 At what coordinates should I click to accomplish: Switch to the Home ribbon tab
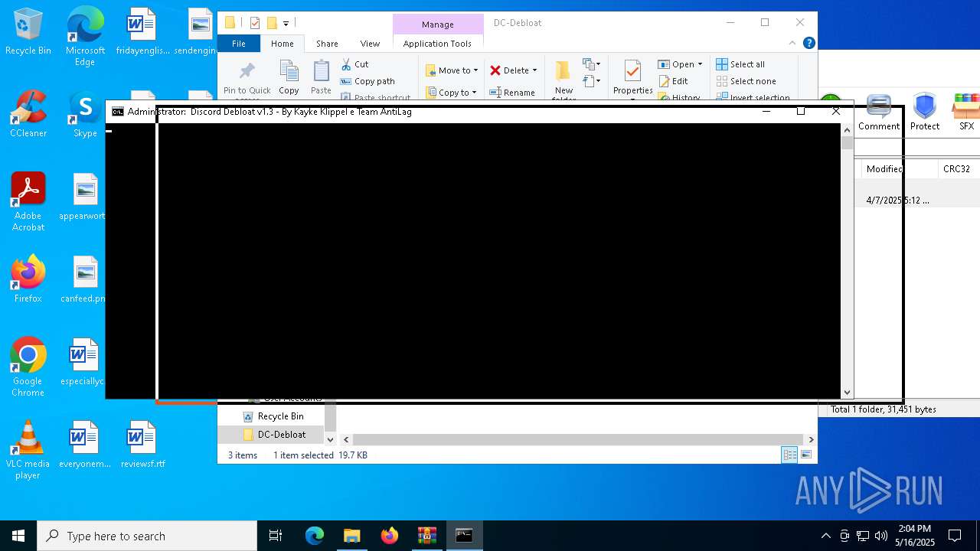(282, 44)
